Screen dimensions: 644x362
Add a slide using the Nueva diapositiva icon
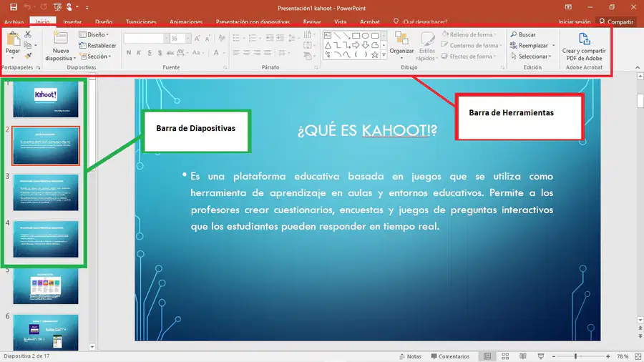click(x=60, y=38)
